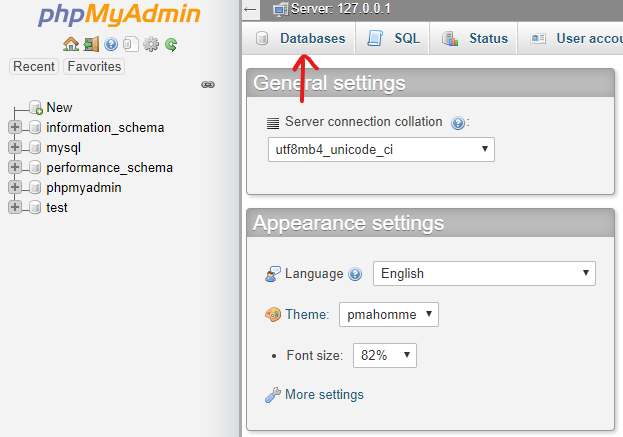Image resolution: width=623 pixels, height=437 pixels.
Task: Open the Language dropdown showing English
Action: tap(484, 273)
